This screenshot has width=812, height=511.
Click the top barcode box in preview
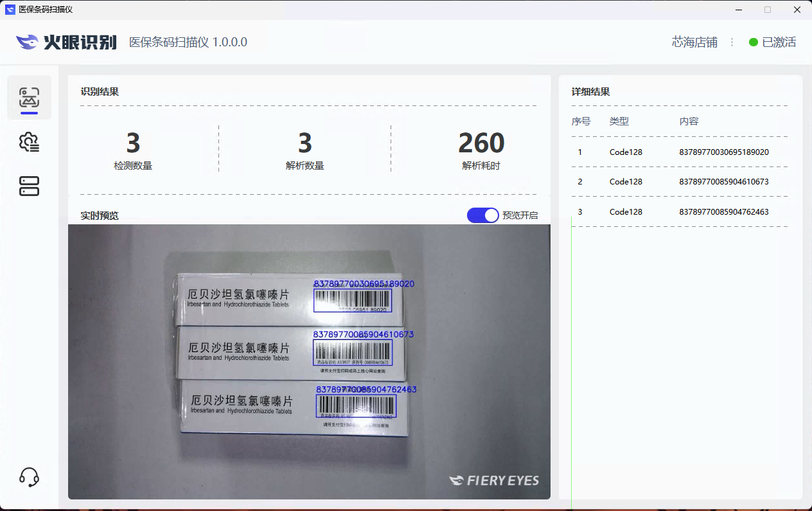pyautogui.click(x=353, y=300)
